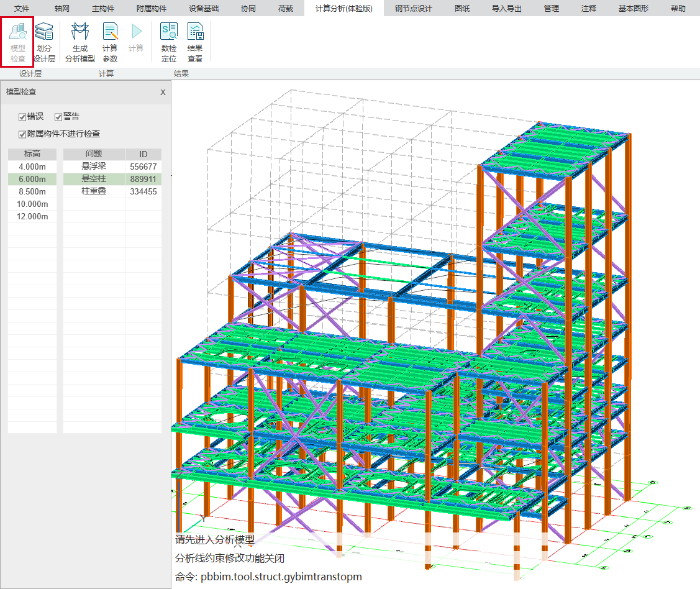Open the 荷载 loads tab
The image size is (700, 589).
pos(286,9)
